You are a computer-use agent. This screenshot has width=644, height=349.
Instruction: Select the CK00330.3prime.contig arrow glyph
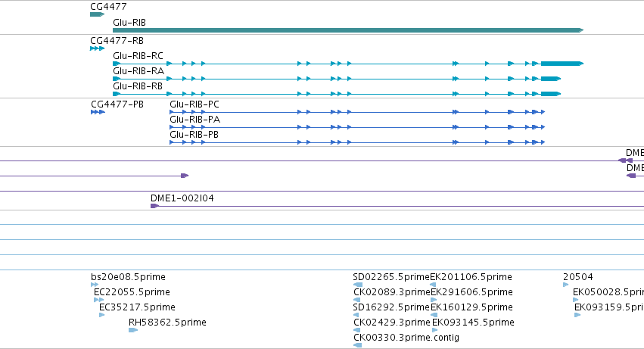point(357,345)
